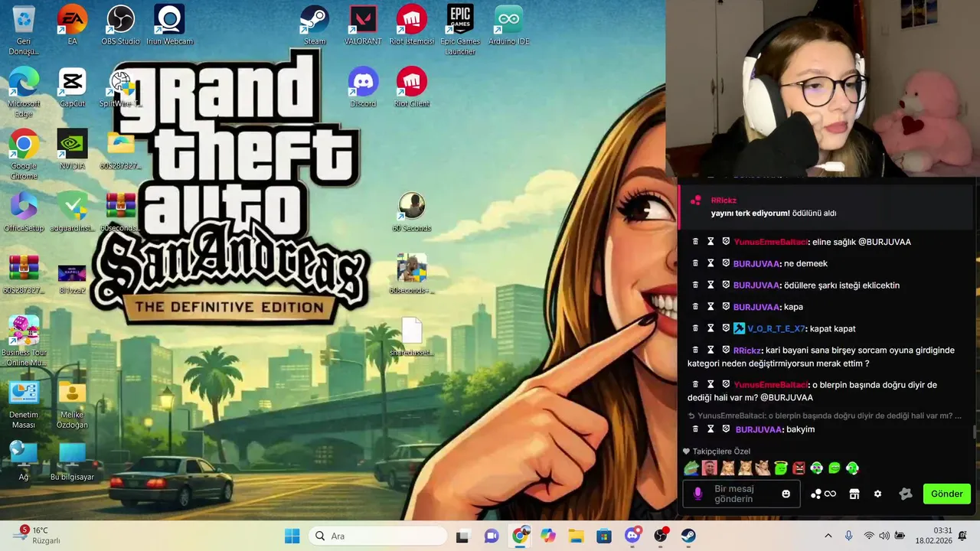This screenshot has width=980, height=551.
Task: Open the Riot İstemcisi shortcut
Action: coord(412,25)
